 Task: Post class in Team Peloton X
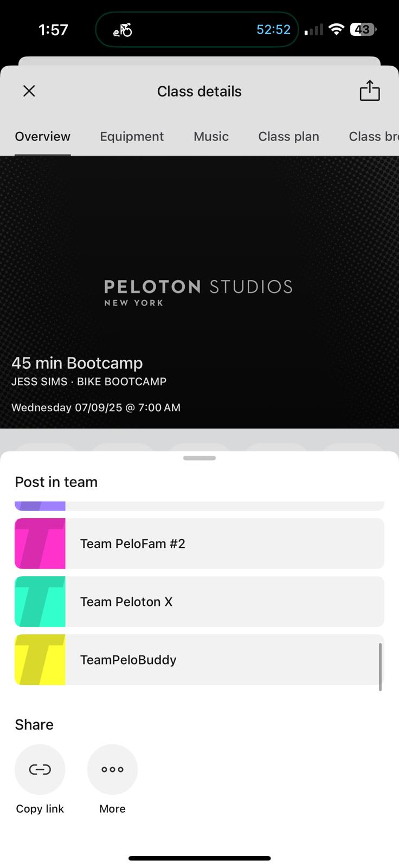224,602
